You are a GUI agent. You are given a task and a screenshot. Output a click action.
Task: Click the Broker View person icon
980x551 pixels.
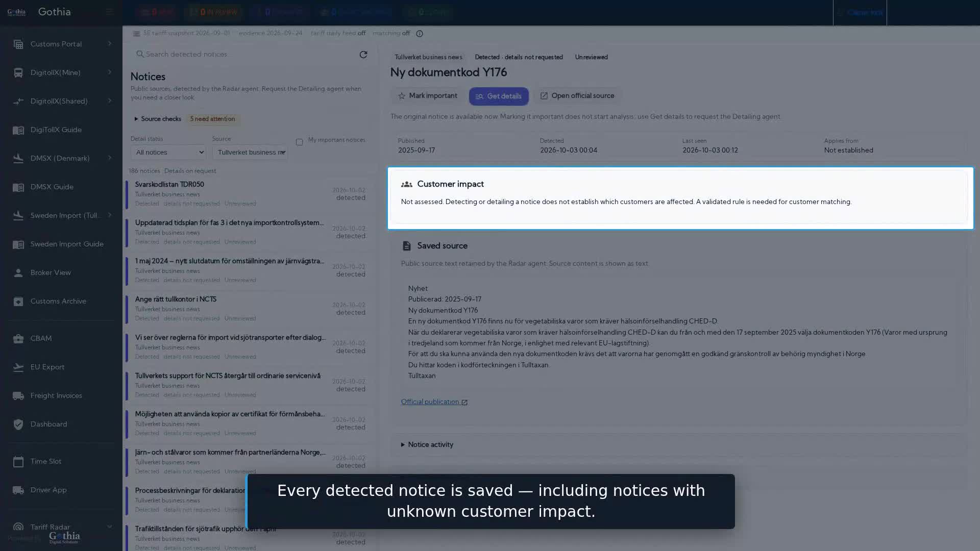point(18,273)
